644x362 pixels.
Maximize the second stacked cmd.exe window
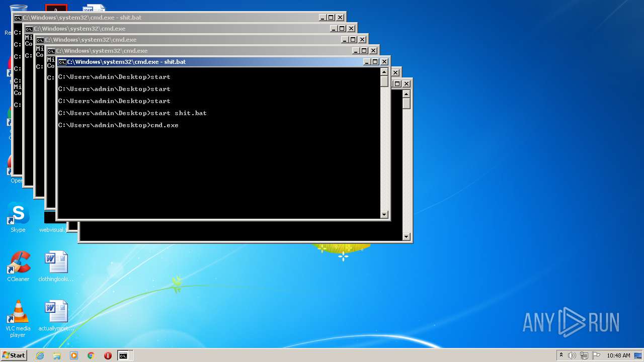pos(342,29)
